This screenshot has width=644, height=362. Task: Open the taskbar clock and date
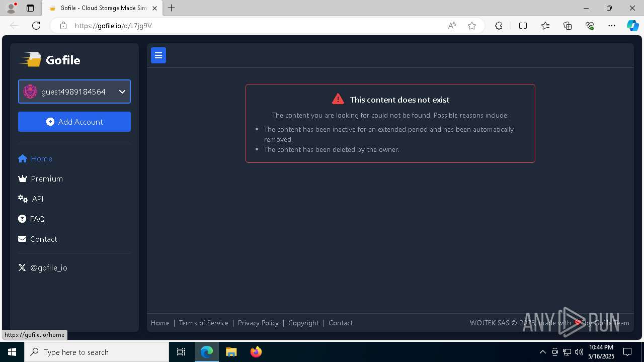602,352
